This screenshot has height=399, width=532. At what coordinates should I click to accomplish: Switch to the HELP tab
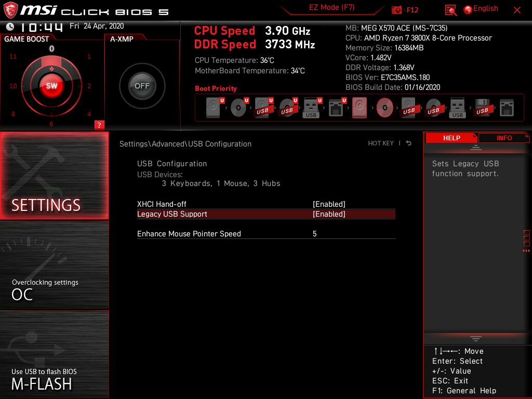(x=451, y=138)
